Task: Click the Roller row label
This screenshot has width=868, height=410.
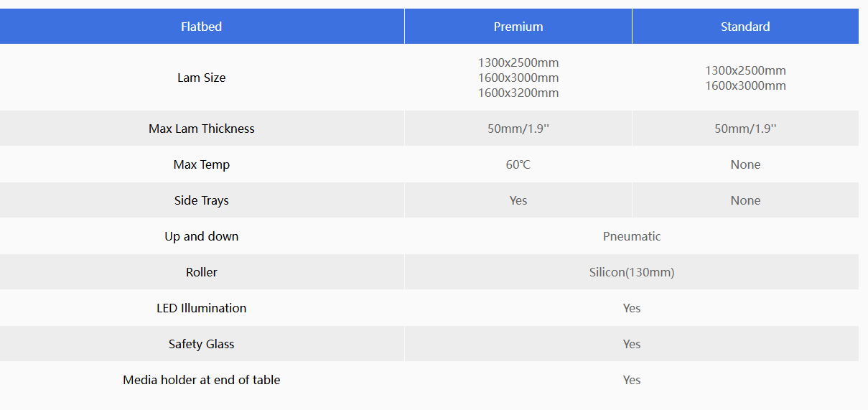Action: (x=201, y=272)
